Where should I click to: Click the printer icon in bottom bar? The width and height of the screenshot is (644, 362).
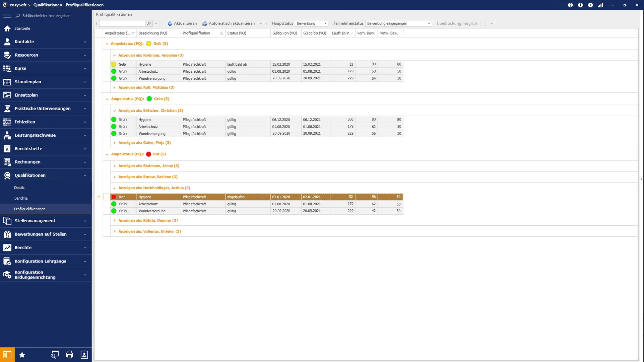(69, 355)
